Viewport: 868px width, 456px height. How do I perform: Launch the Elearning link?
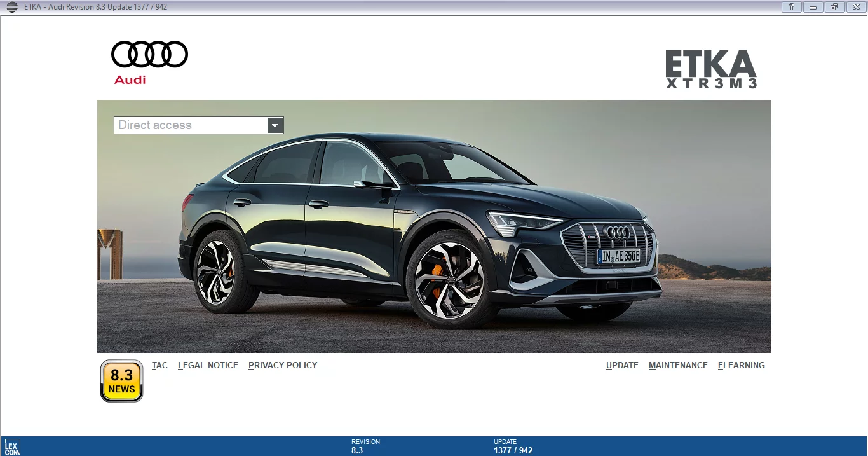(741, 365)
